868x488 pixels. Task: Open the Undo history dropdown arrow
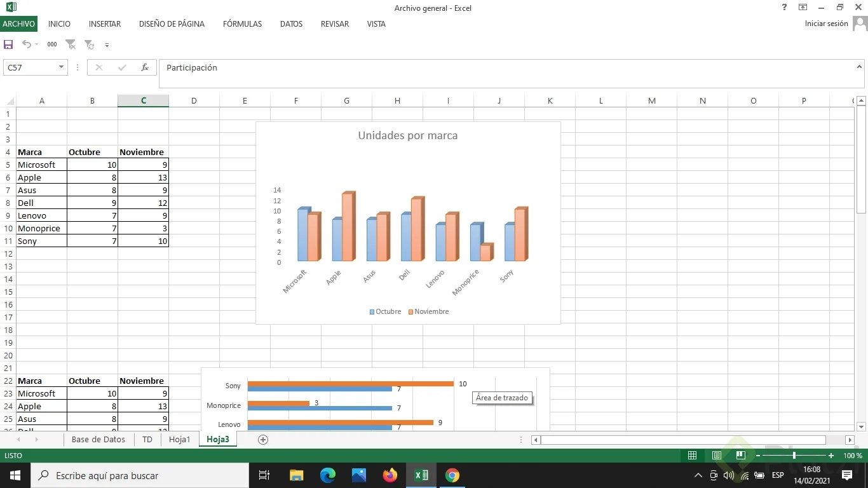(36, 44)
